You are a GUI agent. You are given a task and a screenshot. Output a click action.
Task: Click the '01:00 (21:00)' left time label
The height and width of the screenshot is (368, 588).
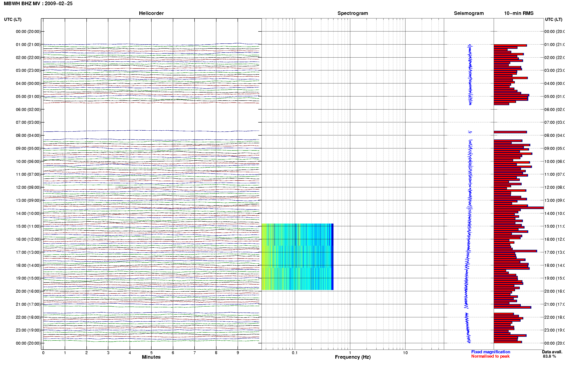pos(28,44)
